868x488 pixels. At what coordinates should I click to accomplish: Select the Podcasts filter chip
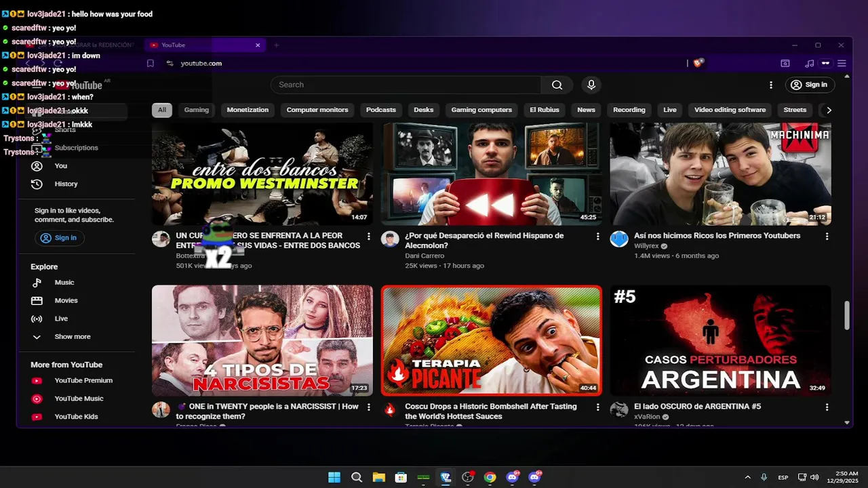(x=381, y=110)
